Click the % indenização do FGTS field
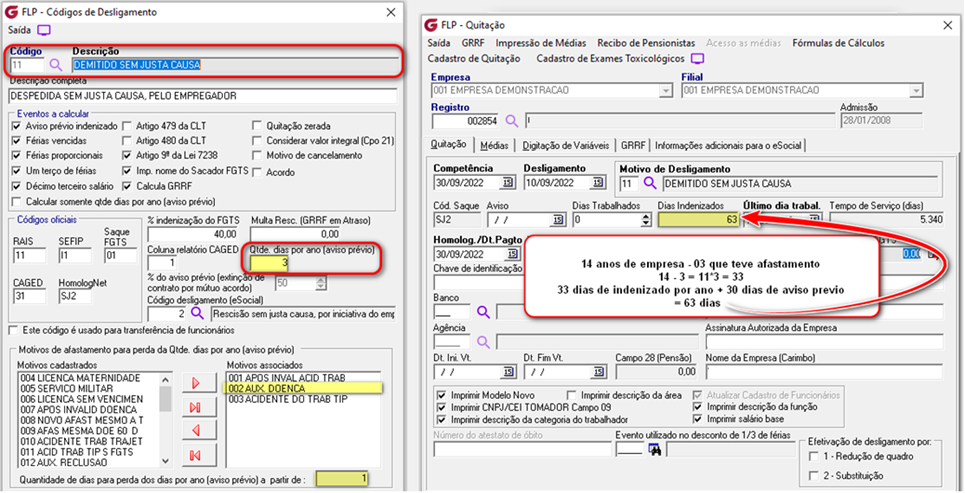The image size is (965, 493). (193, 234)
